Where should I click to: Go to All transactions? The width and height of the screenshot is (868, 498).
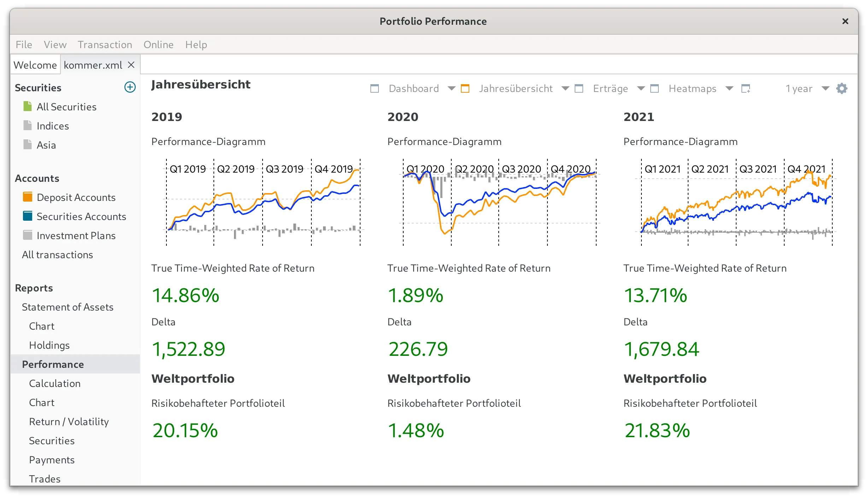[x=57, y=255]
